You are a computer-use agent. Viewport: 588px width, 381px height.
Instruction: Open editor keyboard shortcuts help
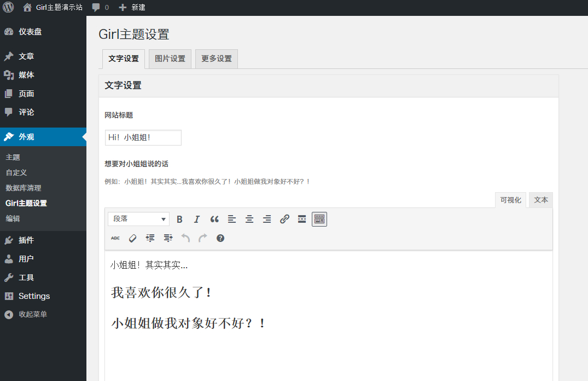click(x=220, y=238)
